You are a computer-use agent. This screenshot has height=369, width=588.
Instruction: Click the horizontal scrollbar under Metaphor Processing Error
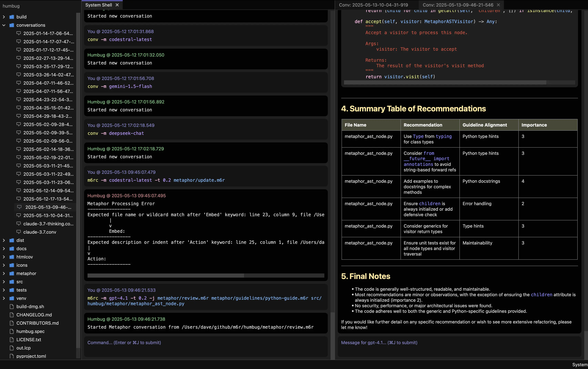point(166,276)
